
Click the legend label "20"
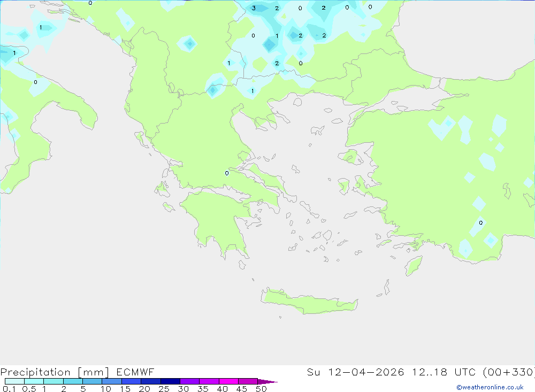[144, 389]
